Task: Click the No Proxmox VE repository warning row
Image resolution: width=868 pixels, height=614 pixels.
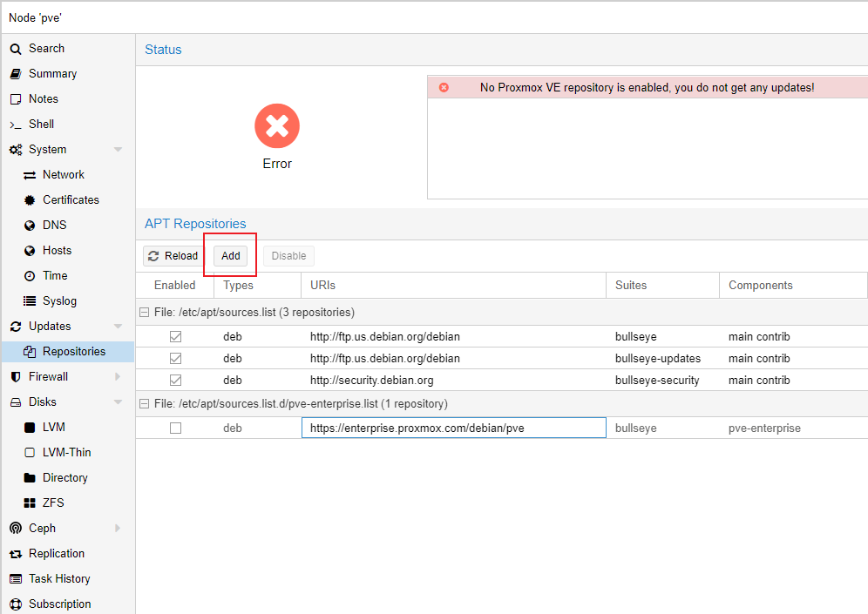Action: [648, 87]
